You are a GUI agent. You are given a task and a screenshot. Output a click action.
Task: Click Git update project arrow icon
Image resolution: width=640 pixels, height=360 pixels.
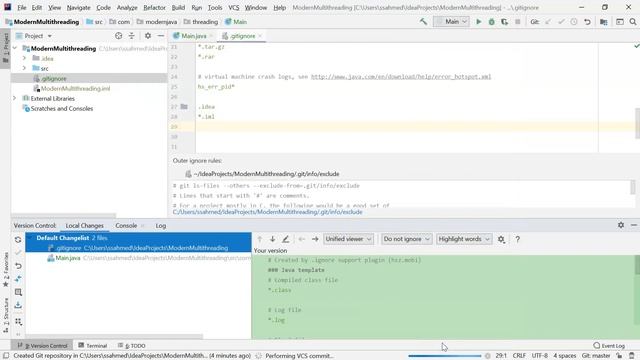(x=548, y=22)
